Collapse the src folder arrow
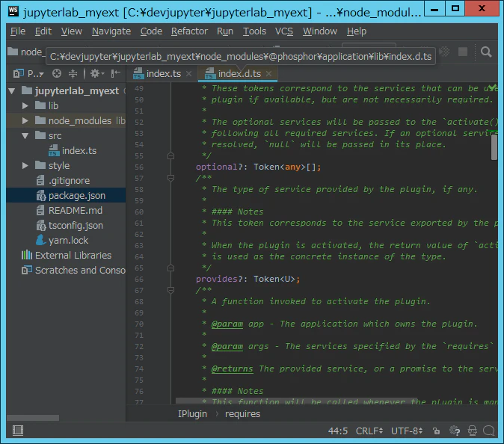The height and width of the screenshot is (444, 504). coord(25,135)
